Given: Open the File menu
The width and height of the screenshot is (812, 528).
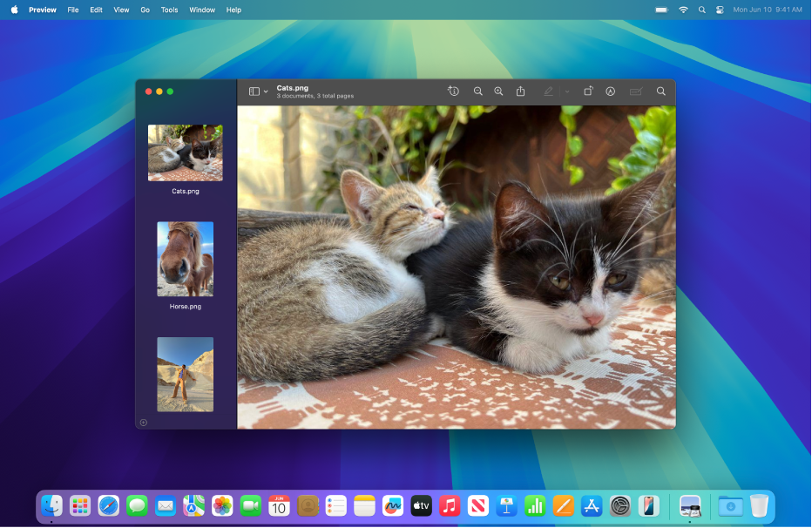Looking at the screenshot, I should (x=73, y=10).
